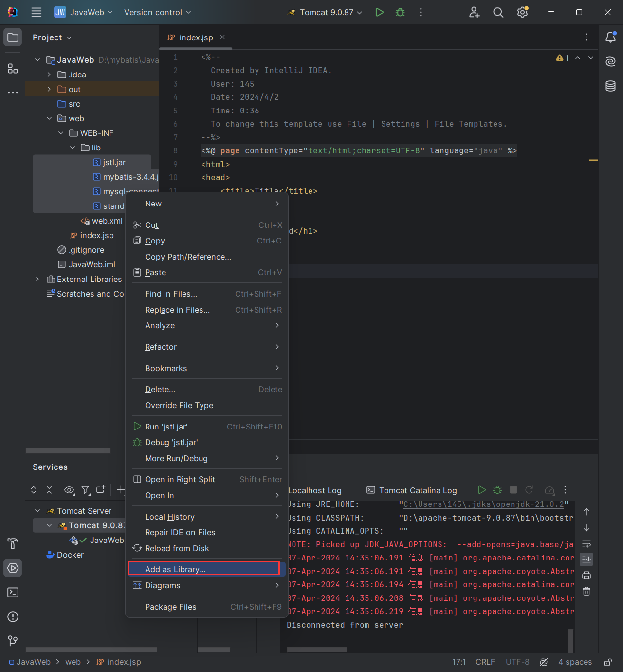Open the Git tool window icon
Screen dimensions: 623x672
click(x=13, y=641)
